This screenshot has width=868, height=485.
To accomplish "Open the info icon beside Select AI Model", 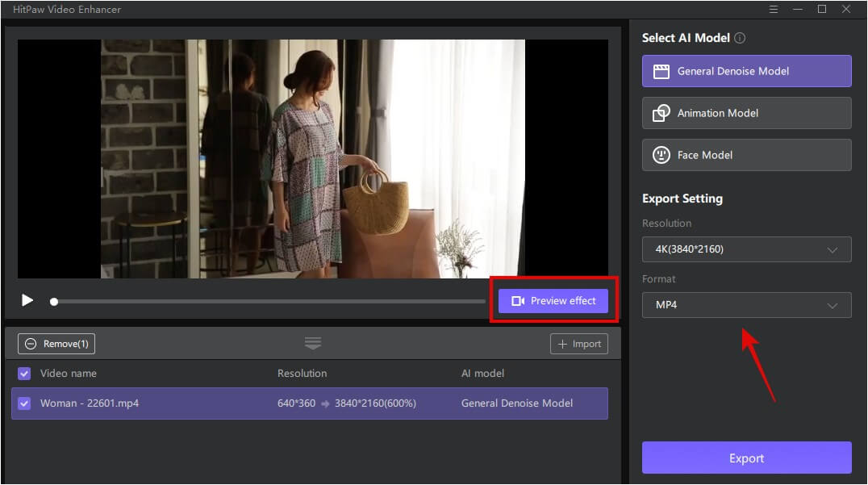I will tap(740, 38).
